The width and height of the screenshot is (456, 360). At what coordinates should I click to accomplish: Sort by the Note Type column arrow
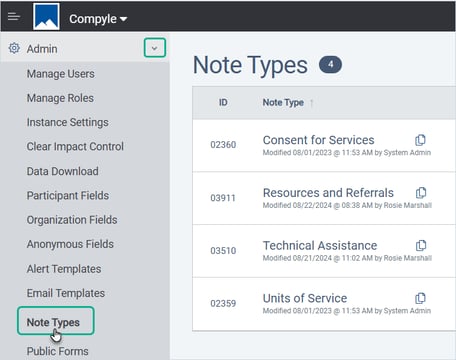311,103
